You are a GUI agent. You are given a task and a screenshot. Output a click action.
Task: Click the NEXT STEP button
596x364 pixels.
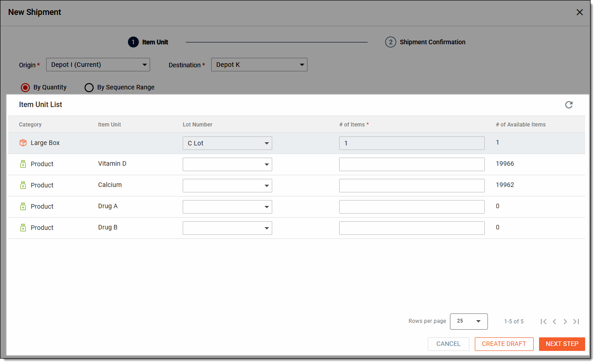pos(562,344)
